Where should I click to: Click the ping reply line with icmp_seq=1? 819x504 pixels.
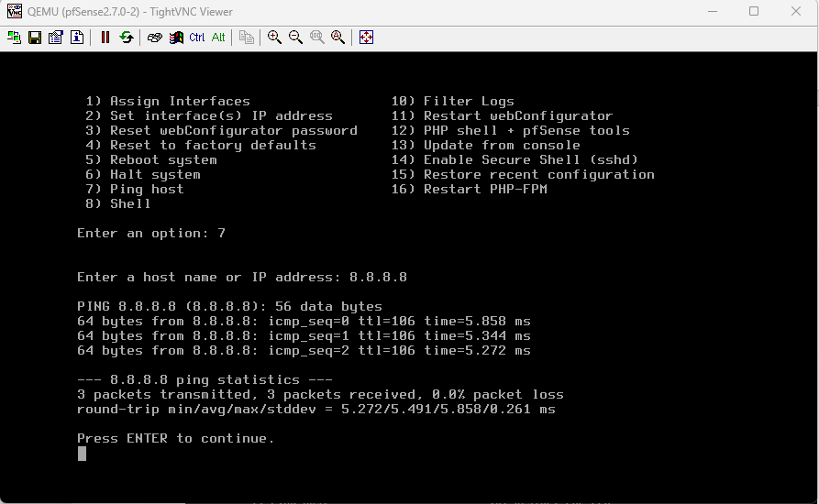pos(304,335)
